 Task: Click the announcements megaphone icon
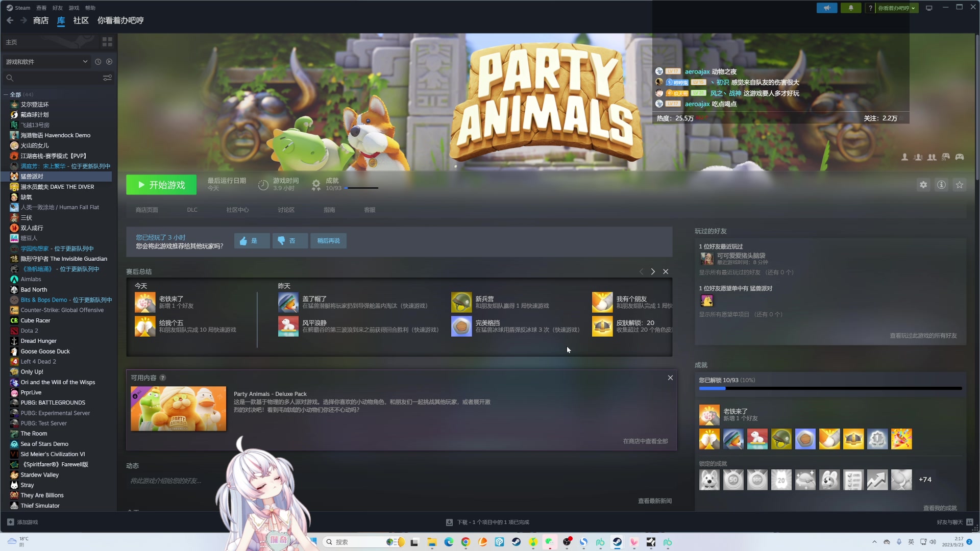[x=826, y=8]
